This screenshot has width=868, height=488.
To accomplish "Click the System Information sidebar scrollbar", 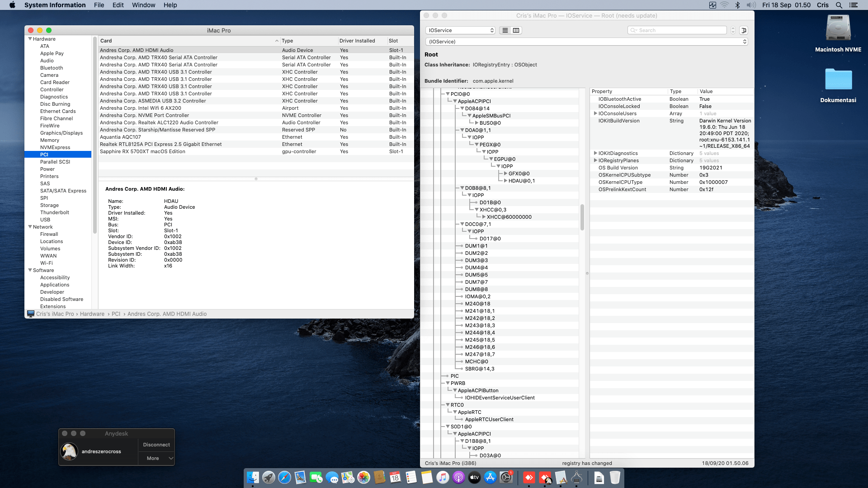I will [95, 135].
